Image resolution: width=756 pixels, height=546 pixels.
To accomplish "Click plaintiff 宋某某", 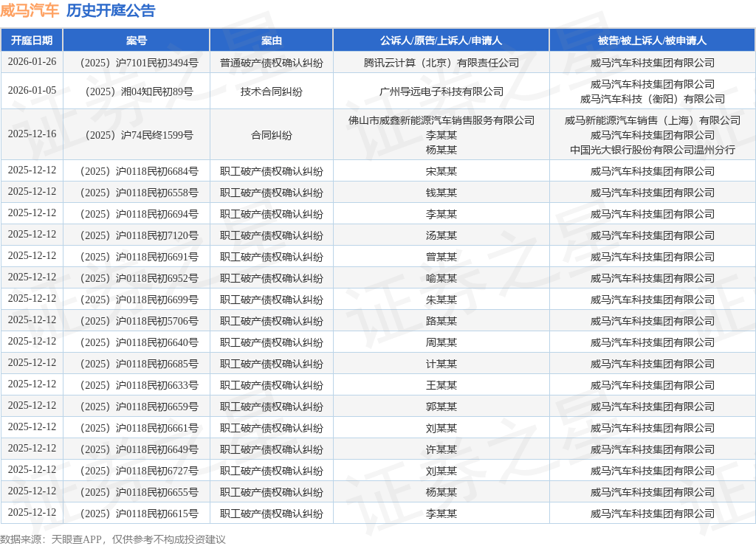I will tap(441, 171).
